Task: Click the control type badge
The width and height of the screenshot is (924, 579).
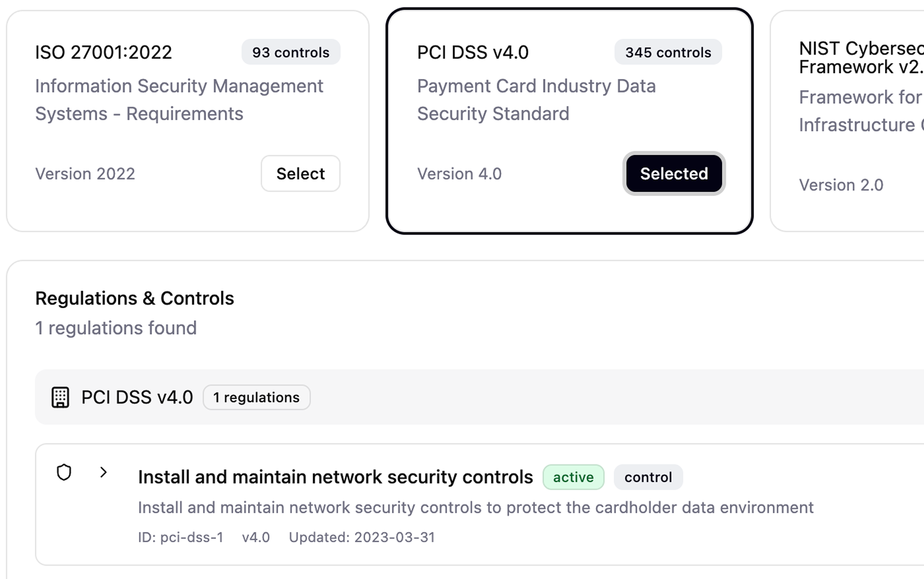Action: point(648,477)
